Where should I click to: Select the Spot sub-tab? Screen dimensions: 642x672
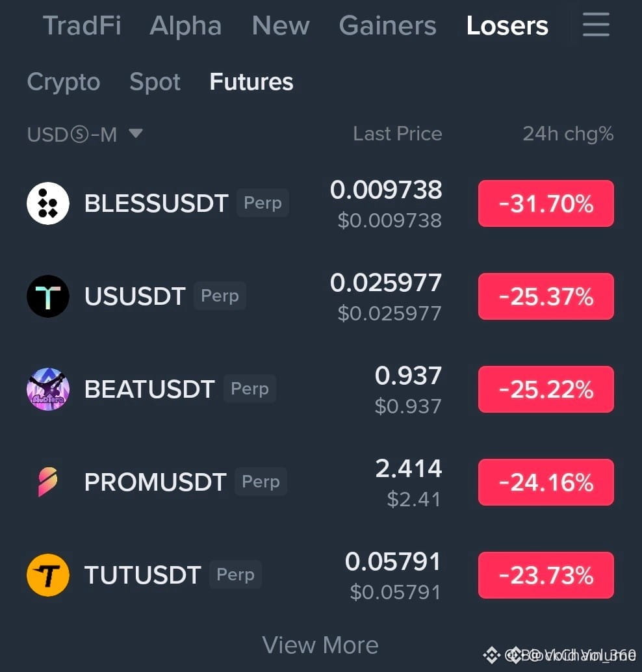pos(155,82)
